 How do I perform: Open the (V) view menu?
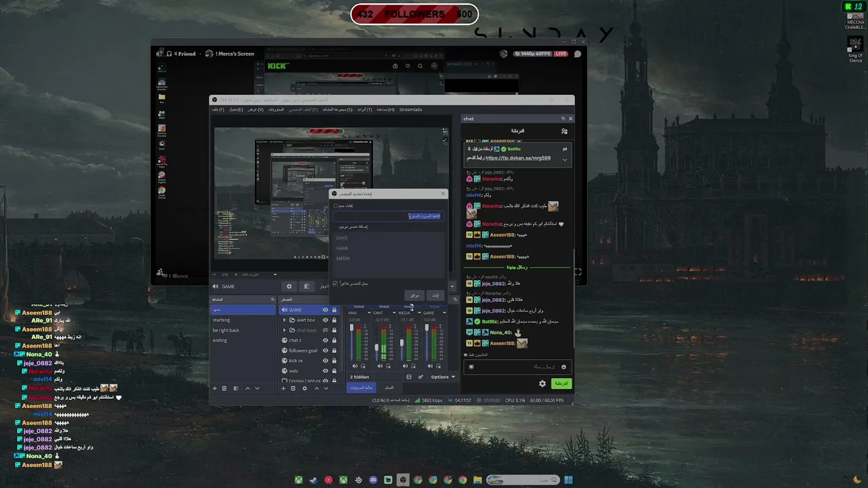(x=256, y=109)
